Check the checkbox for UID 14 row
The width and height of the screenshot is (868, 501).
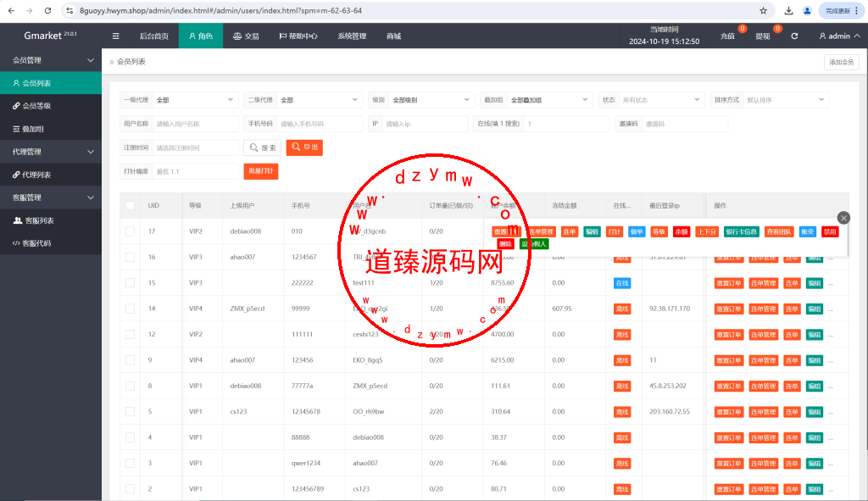[130, 309]
